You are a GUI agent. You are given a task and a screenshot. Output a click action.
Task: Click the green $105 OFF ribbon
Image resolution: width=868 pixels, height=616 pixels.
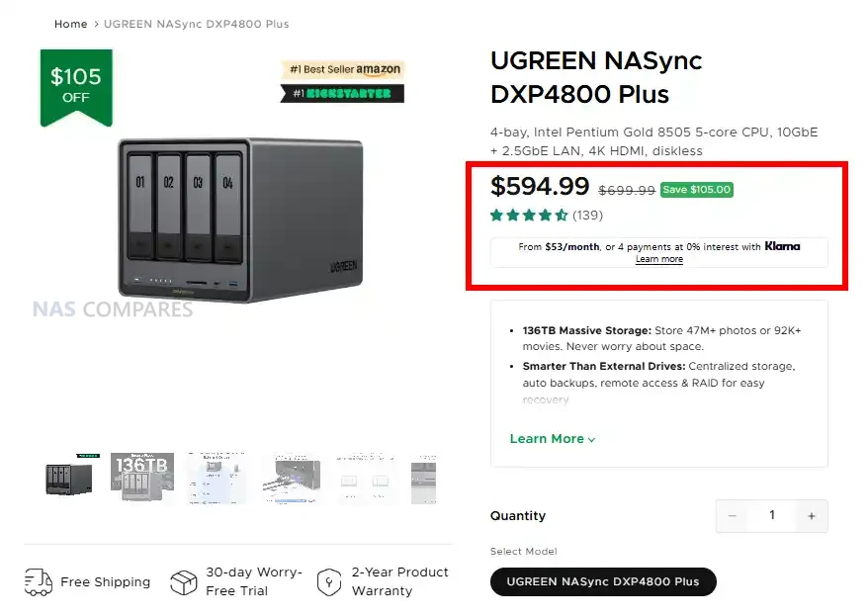pyautogui.click(x=76, y=86)
